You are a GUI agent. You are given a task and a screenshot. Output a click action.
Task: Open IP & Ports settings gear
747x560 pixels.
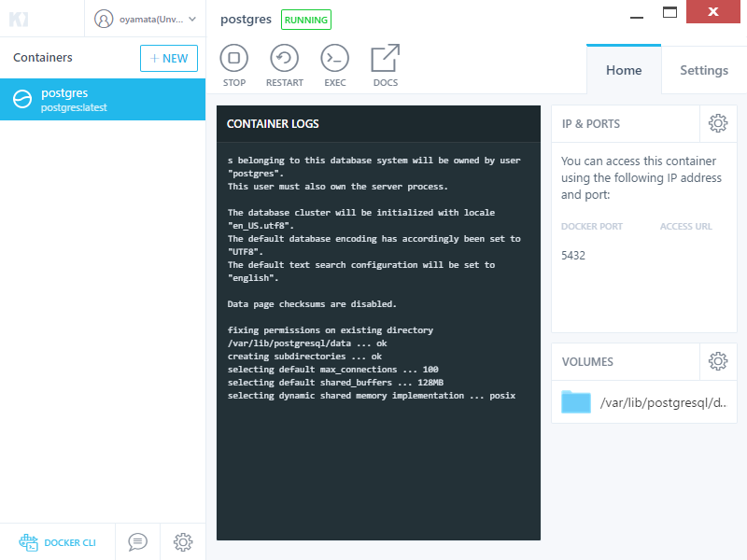(x=718, y=123)
